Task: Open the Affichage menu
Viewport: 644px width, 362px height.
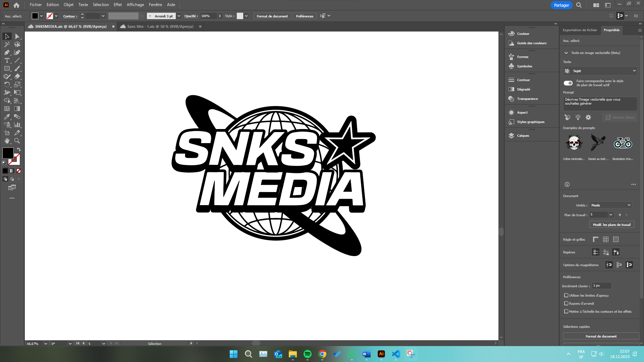Action: (x=135, y=5)
